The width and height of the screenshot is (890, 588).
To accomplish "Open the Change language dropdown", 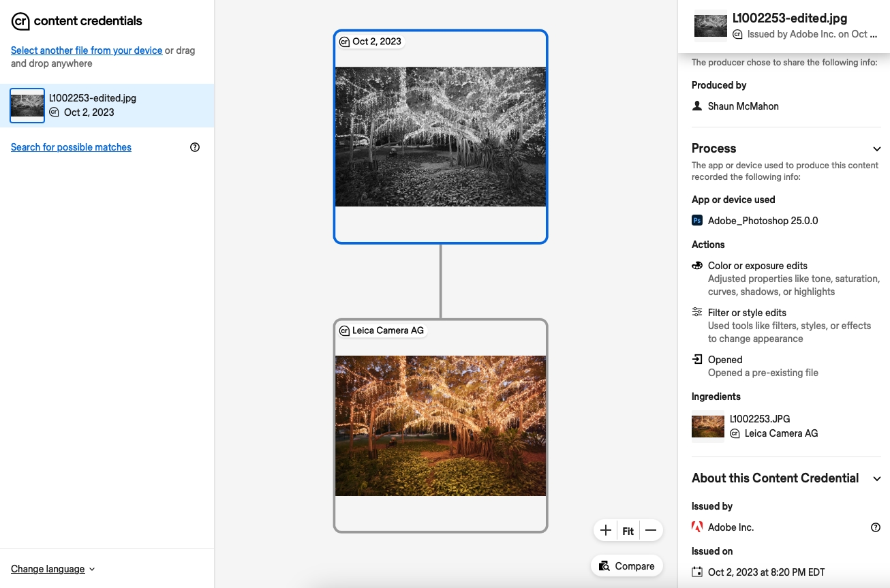I will point(52,568).
